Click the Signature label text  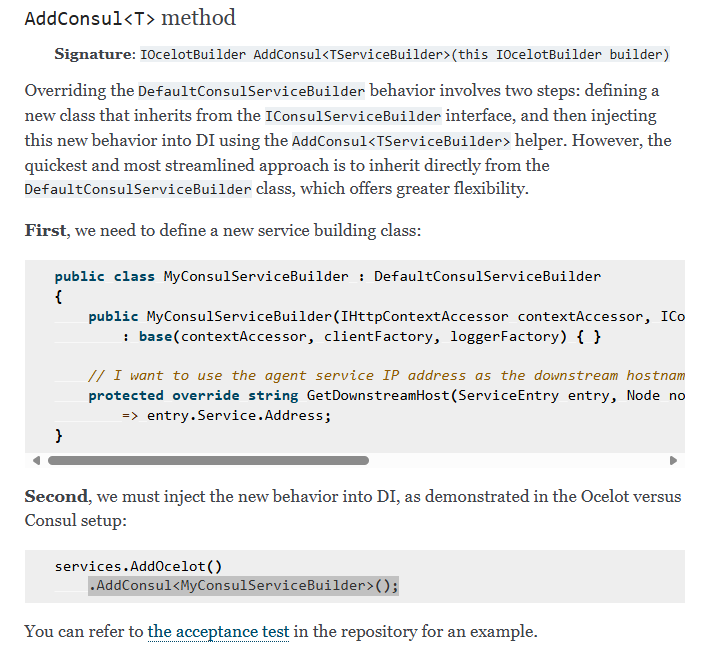94,54
